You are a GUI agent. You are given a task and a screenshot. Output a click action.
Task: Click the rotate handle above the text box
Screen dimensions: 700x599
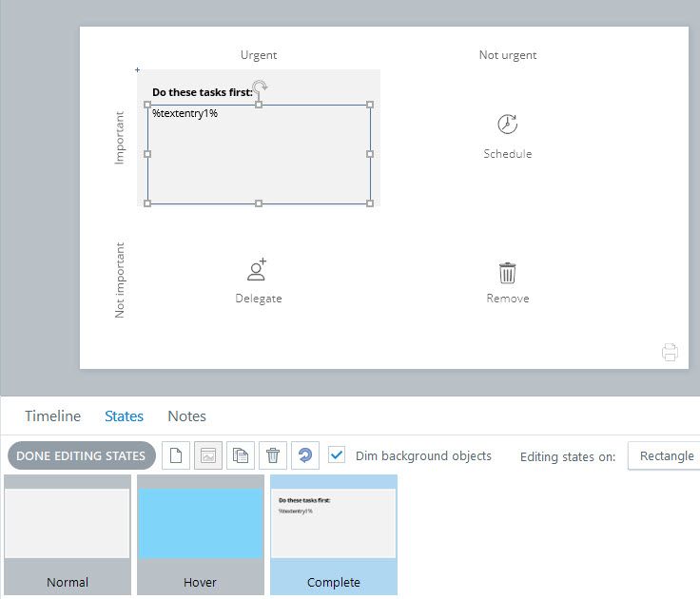[x=260, y=87]
